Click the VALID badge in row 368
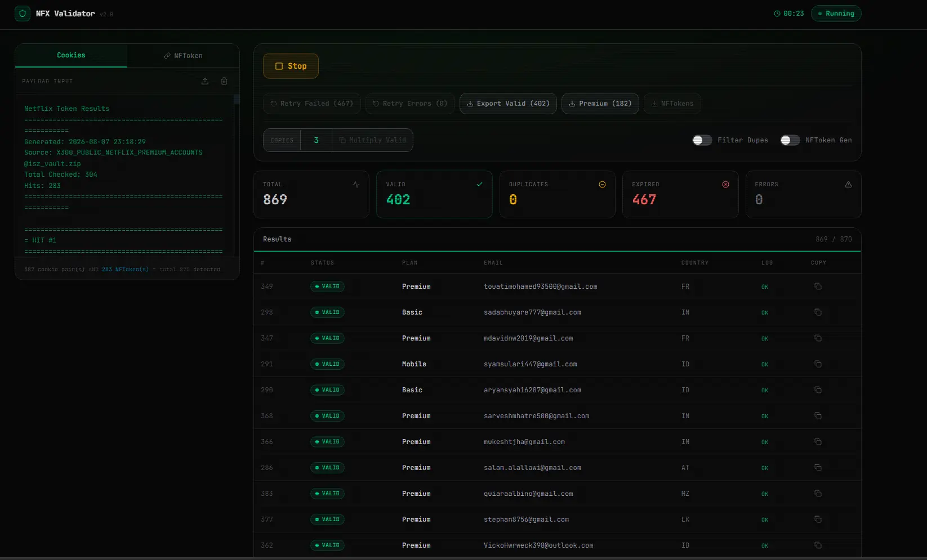The height and width of the screenshot is (560, 927). (x=327, y=416)
